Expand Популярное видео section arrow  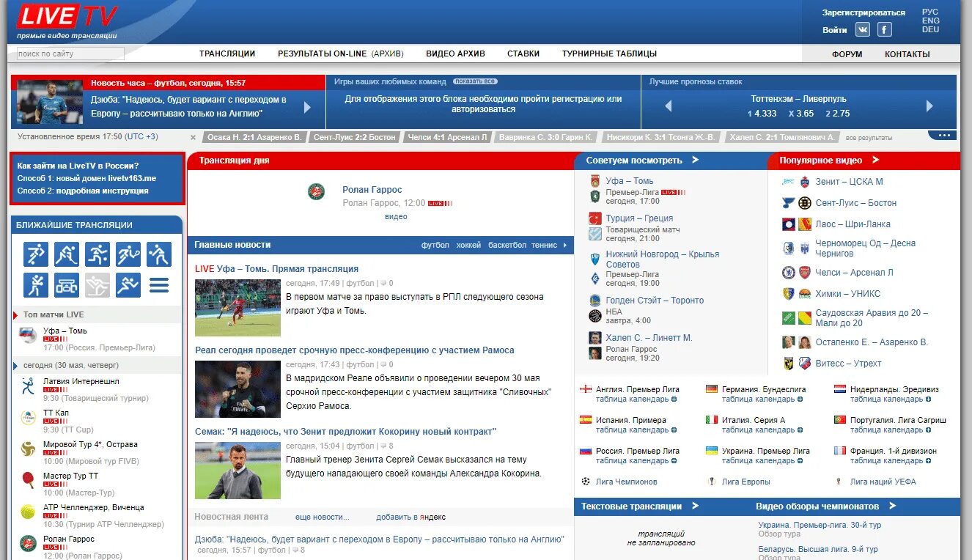[x=875, y=160]
